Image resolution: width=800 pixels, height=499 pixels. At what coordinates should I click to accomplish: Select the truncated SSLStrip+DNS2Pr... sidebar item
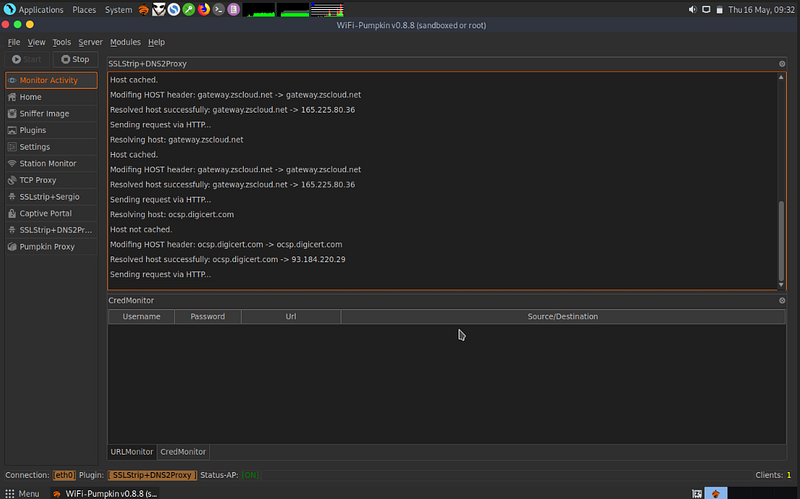pos(51,230)
